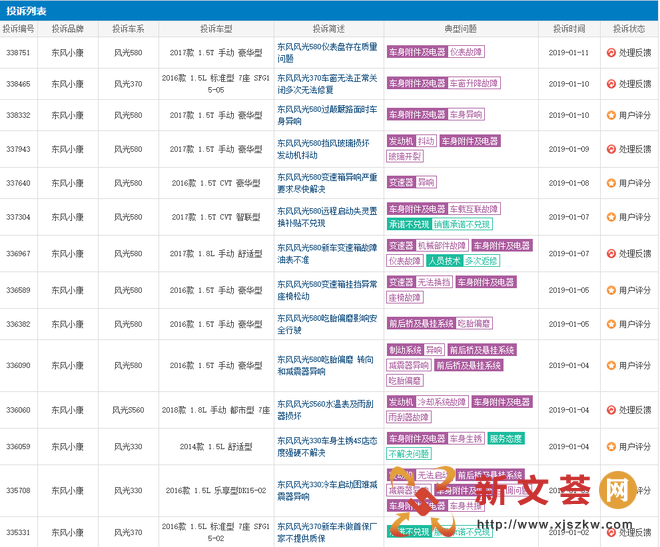660x547 pixels.
Task: Click 处理反馈 status text in row 336060
Action: click(635, 410)
